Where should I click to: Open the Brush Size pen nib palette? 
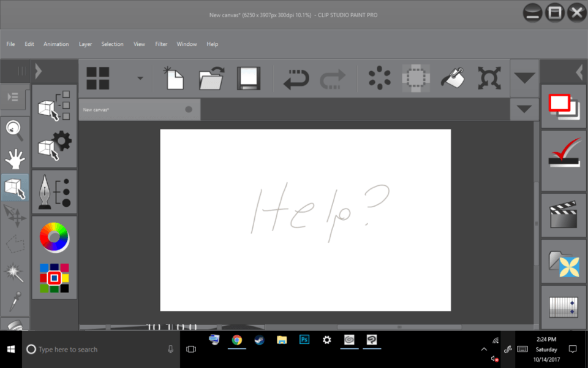point(55,192)
